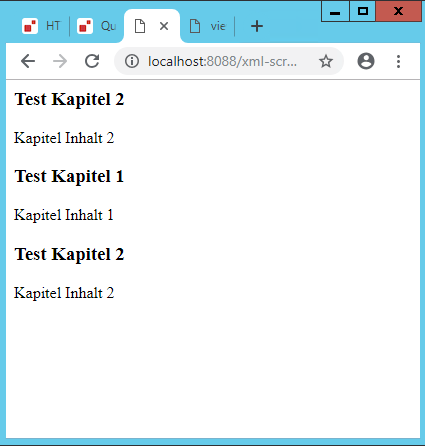View site information for localhost
425x446 pixels.
pyautogui.click(x=132, y=61)
